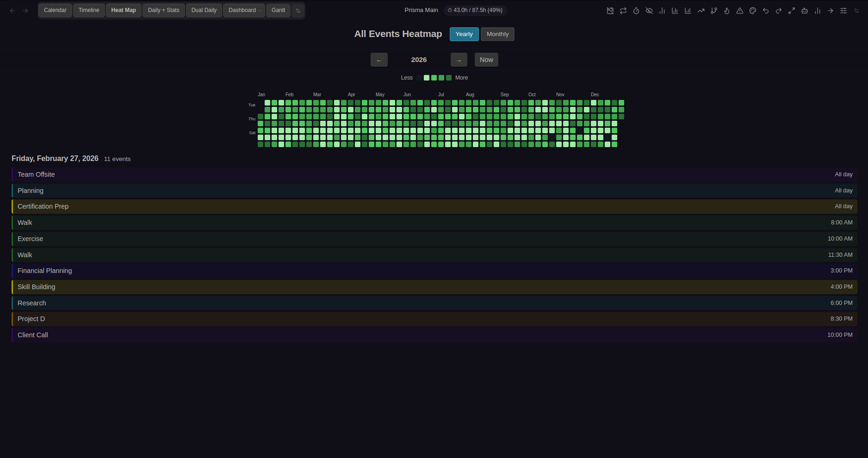The width and height of the screenshot is (868, 458).
Task: Keep Yearly view selected
Action: coord(464,34)
